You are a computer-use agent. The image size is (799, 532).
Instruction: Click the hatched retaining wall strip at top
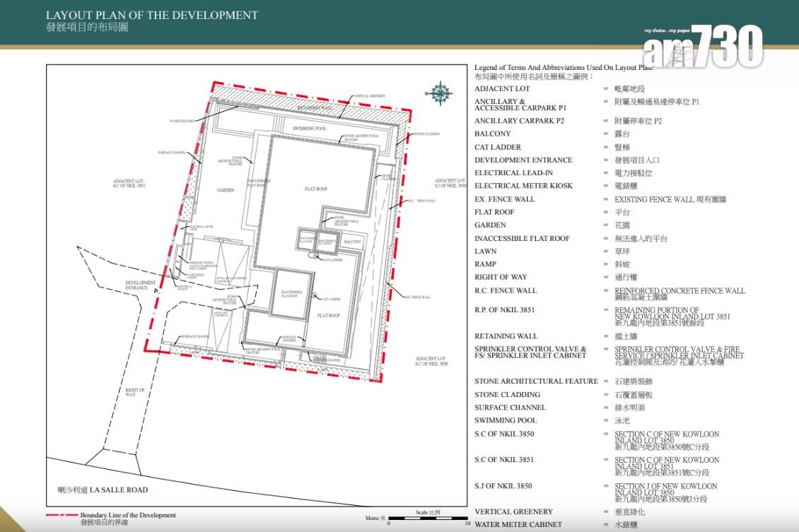(311, 108)
